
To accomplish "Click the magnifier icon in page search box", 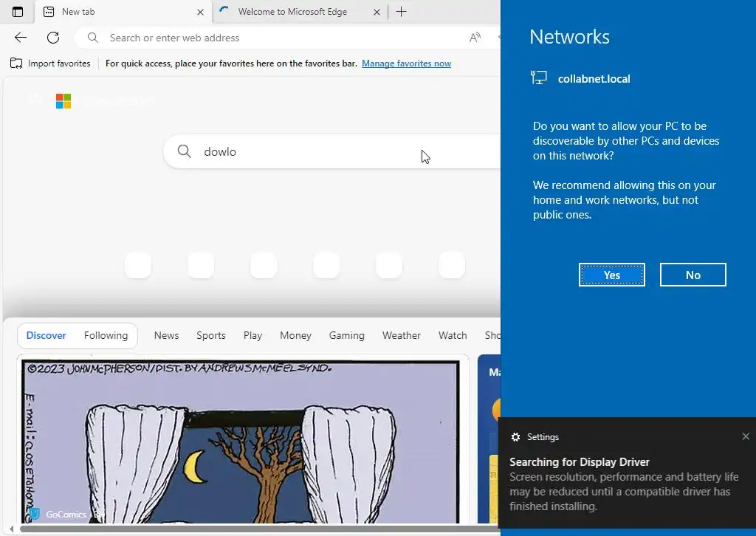I will pyautogui.click(x=184, y=151).
